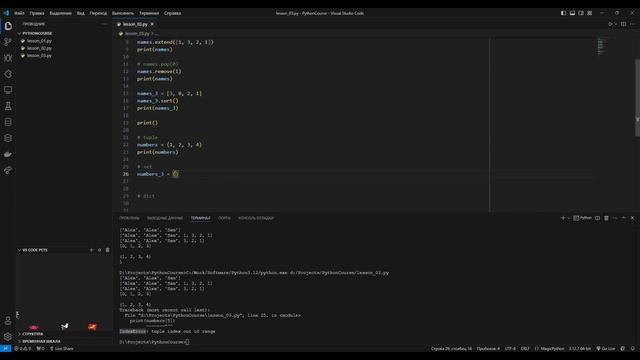The width and height of the screenshot is (640, 360).
Task: Switch to the ПОРТЫ panel tab
Action: [x=224, y=218]
